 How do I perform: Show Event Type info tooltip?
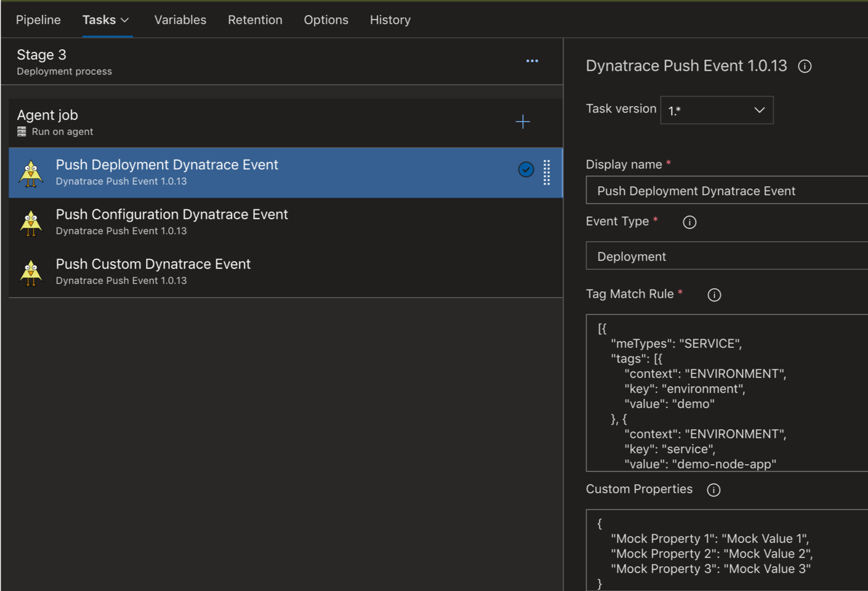689,222
